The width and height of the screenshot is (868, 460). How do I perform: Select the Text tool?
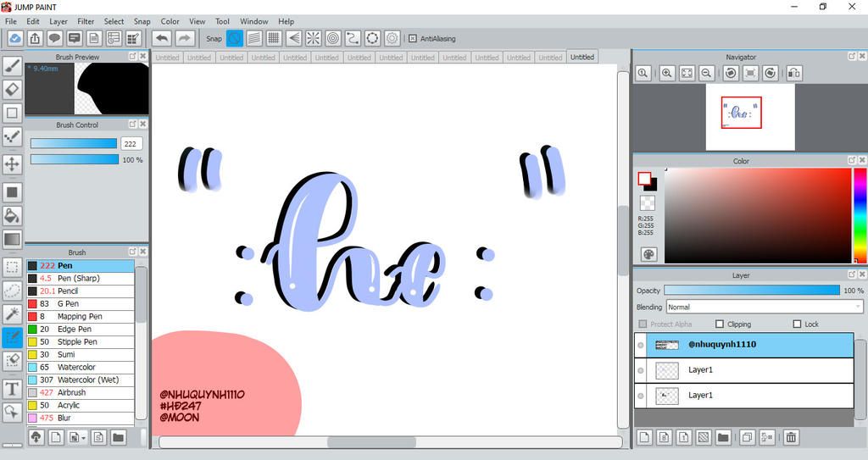click(12, 389)
